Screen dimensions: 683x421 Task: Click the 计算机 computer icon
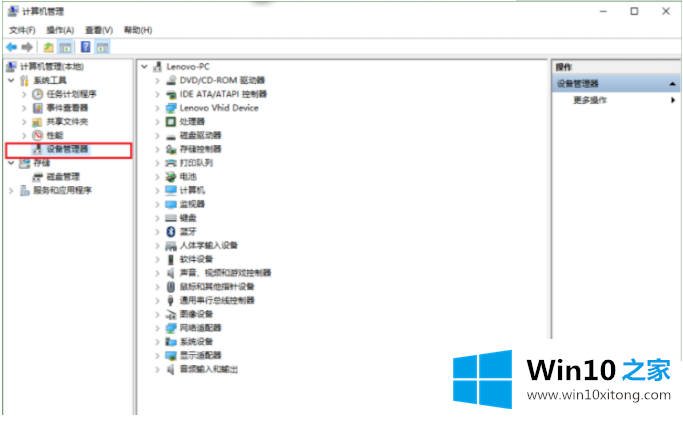pyautogui.click(x=171, y=191)
